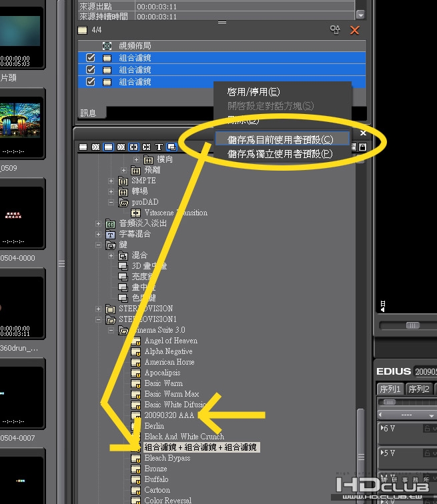Open the 訊息 tab
The width and height of the screenshot is (437, 504).
click(x=88, y=113)
